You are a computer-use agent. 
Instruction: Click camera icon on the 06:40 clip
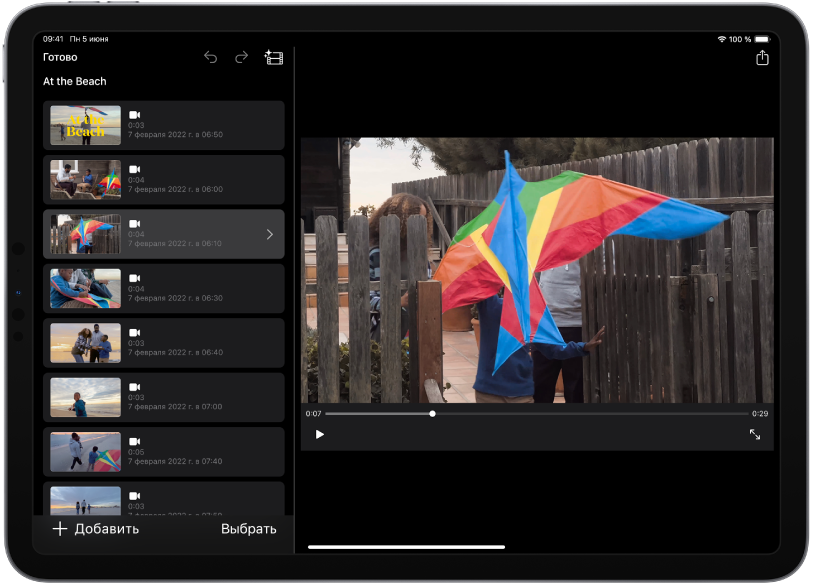coord(135,332)
